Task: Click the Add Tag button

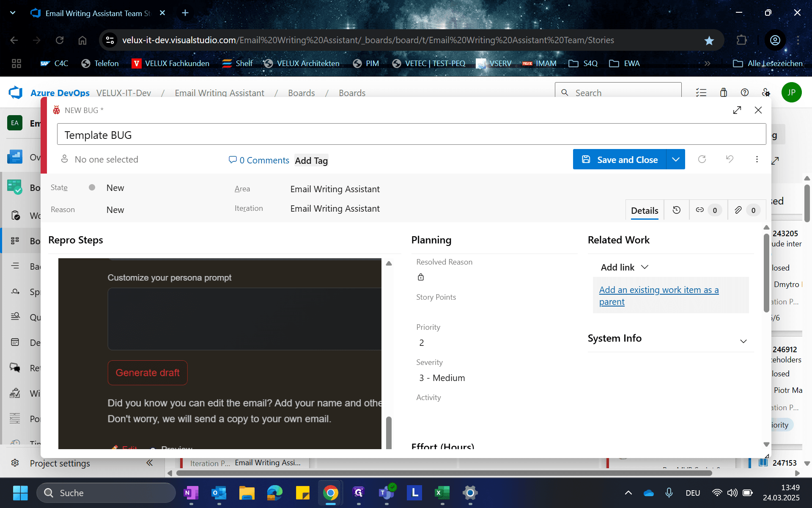Action: coord(311,160)
